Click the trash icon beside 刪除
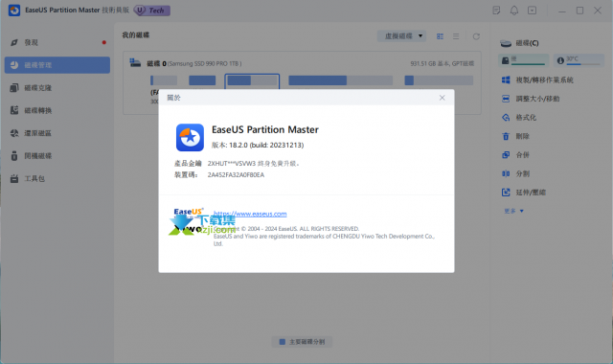 tap(506, 136)
